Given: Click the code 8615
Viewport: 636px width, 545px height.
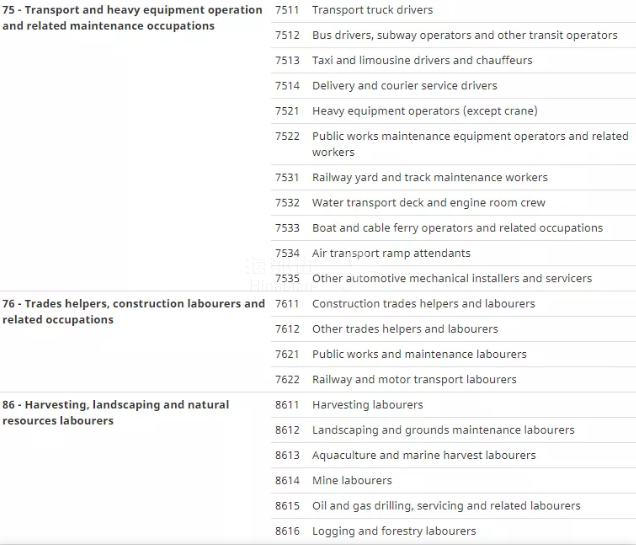Looking at the screenshot, I should [x=287, y=506].
